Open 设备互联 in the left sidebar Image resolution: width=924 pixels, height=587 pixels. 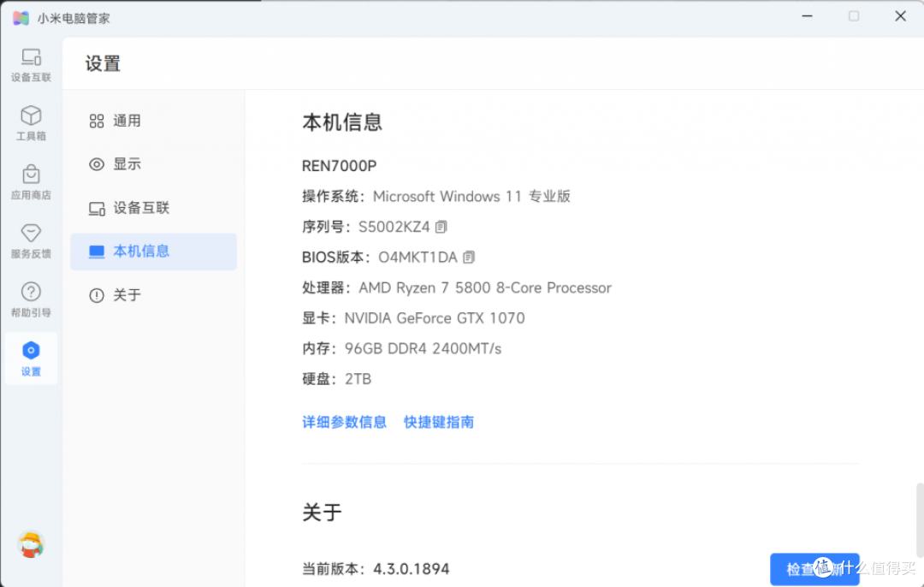tap(32, 65)
